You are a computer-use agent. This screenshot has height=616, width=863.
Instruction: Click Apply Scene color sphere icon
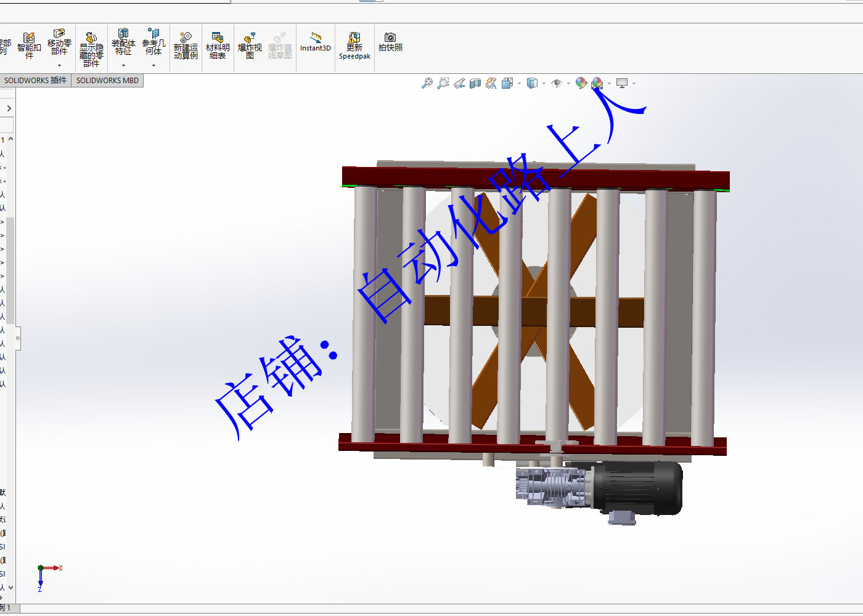(595, 83)
